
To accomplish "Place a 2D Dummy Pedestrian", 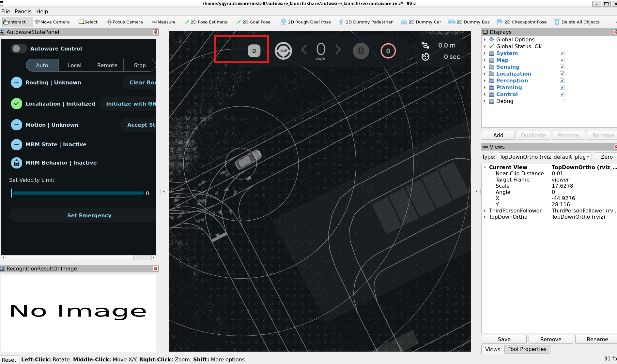I will tap(366, 22).
